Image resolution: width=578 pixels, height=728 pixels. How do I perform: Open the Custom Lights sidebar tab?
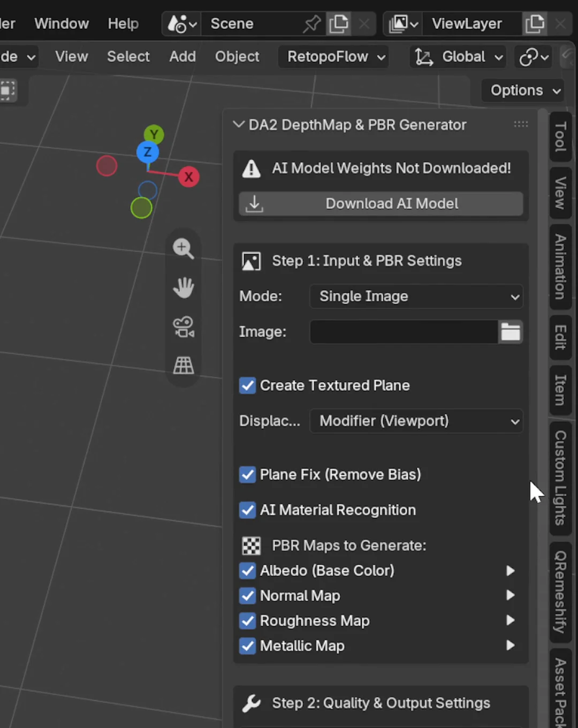point(560,478)
